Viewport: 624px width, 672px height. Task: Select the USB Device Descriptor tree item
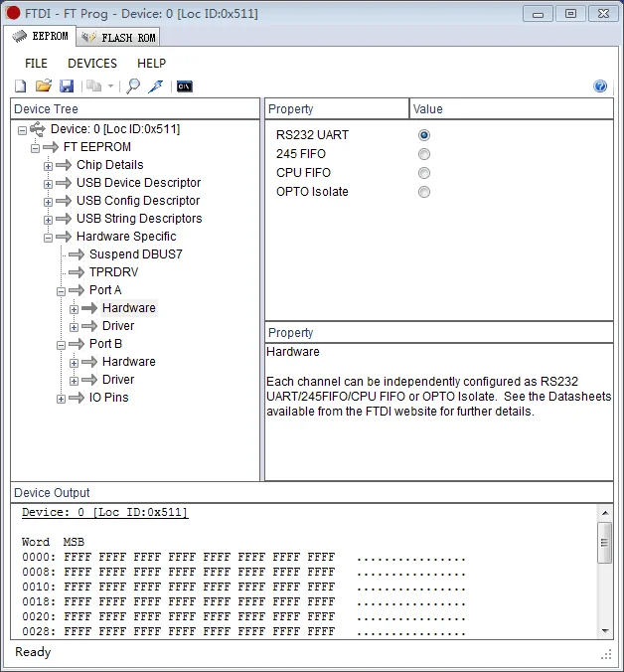[138, 183]
